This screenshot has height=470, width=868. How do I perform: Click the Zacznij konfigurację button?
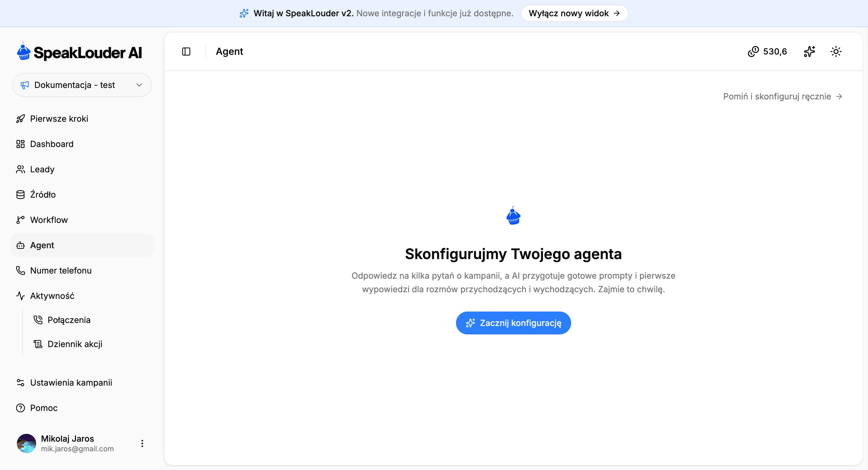tap(513, 323)
